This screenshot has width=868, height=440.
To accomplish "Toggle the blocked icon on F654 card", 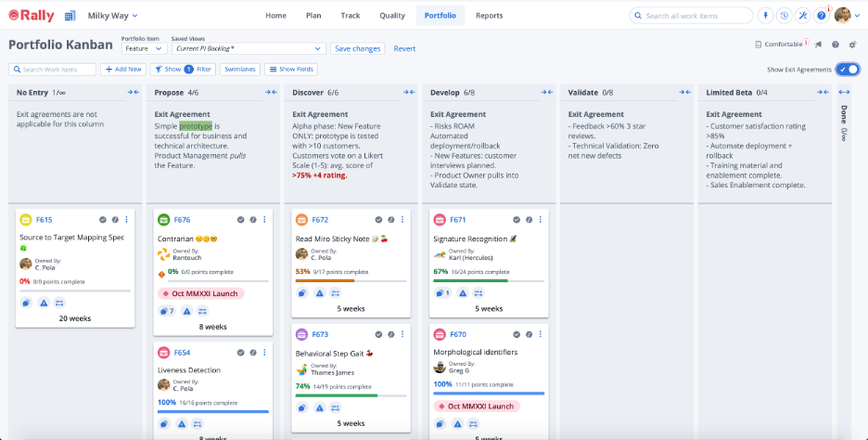I will pos(252,353).
